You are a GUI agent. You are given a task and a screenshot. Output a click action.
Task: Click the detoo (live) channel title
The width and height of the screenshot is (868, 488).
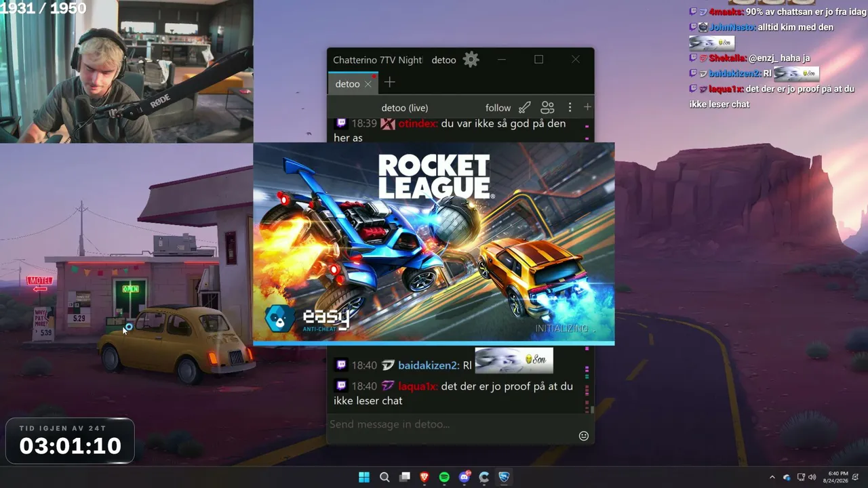[404, 108]
